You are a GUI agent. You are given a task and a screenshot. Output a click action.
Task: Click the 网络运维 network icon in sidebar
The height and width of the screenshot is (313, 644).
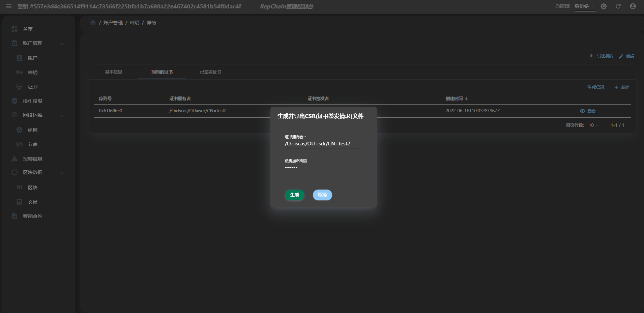(14, 115)
